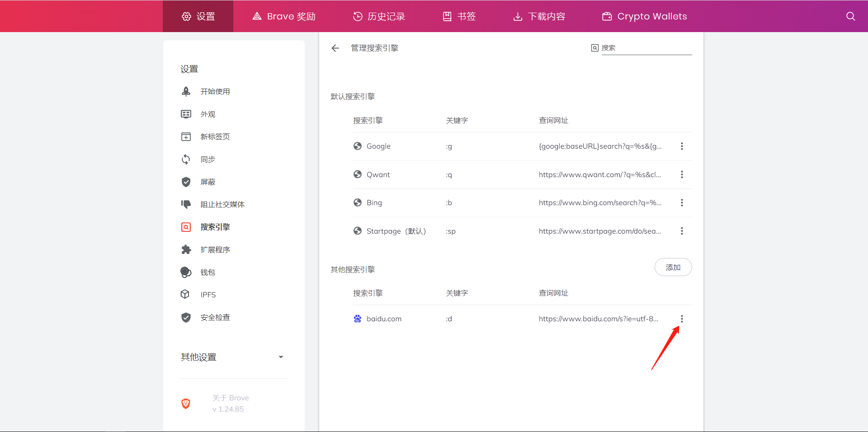868x432 pixels.
Task: Click the shield check icon beside 安全检查
Action: point(186,317)
